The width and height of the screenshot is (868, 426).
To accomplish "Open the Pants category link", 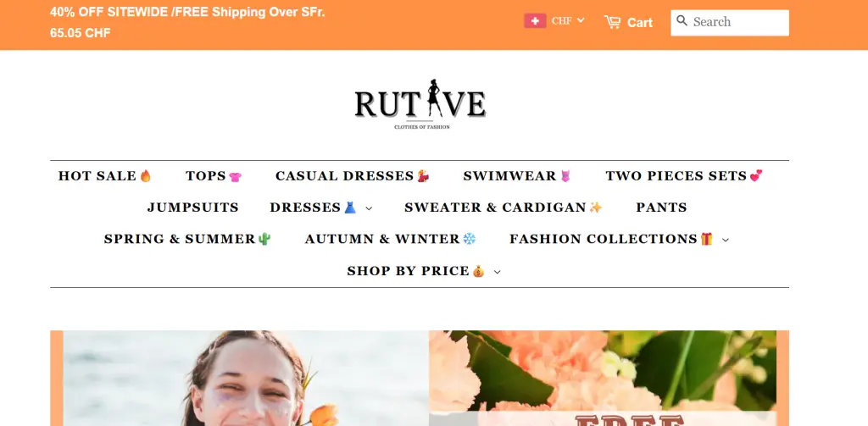I will (x=661, y=207).
